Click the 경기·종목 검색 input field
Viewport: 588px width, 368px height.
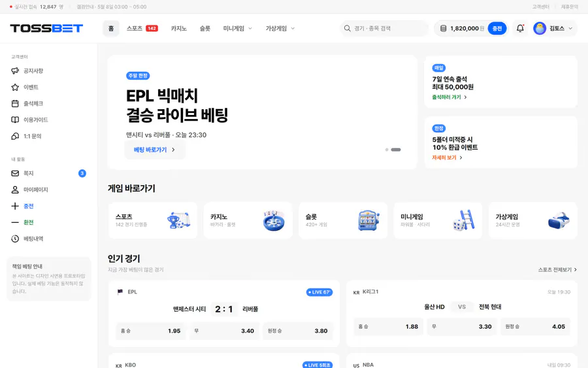pos(384,29)
